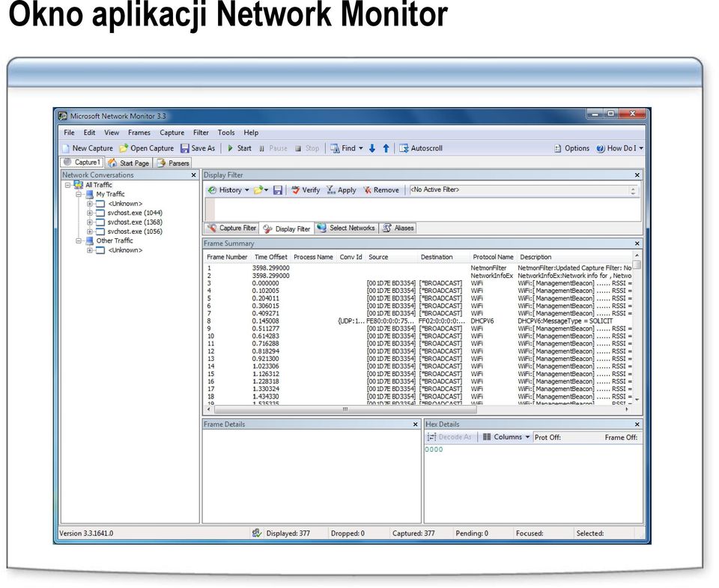The image size is (719, 588).
Task: Click the Save As disk icon
Action: (x=185, y=148)
